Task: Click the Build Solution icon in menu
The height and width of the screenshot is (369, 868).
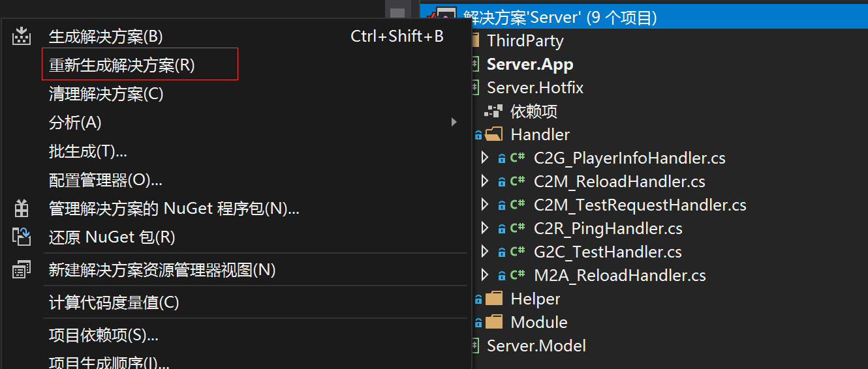Action: click(22, 37)
